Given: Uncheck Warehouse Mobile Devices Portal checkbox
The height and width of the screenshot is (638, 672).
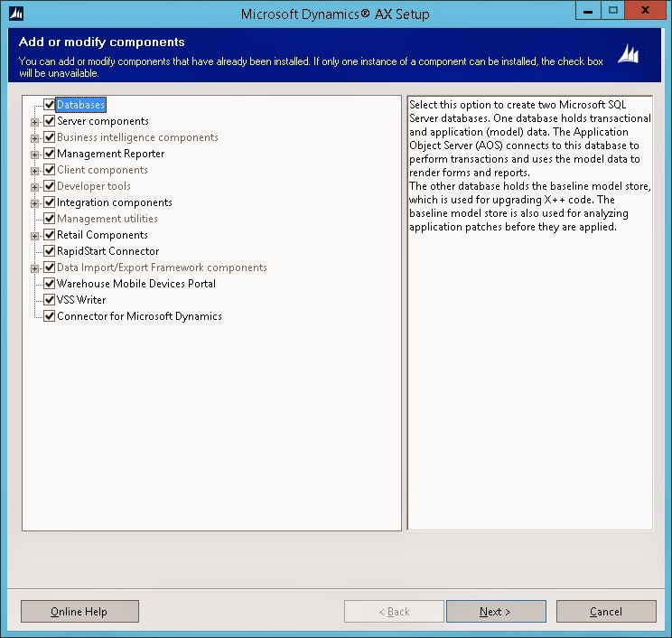Looking at the screenshot, I should (x=50, y=284).
